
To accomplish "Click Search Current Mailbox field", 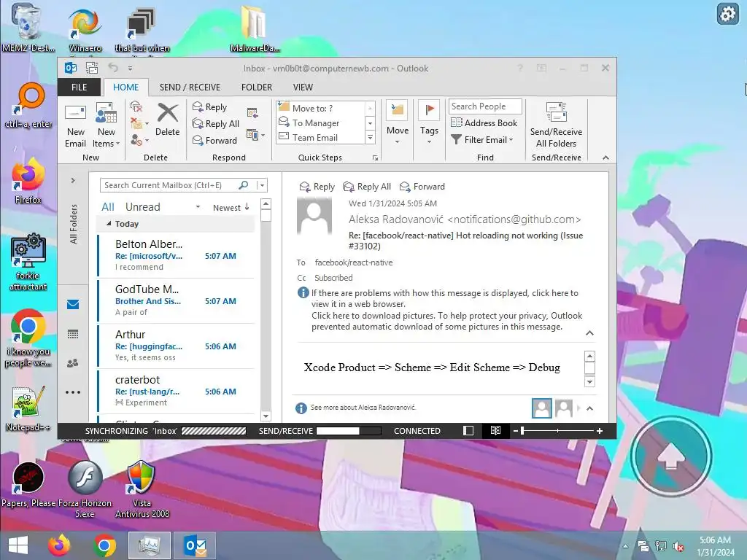I will tap(169, 185).
